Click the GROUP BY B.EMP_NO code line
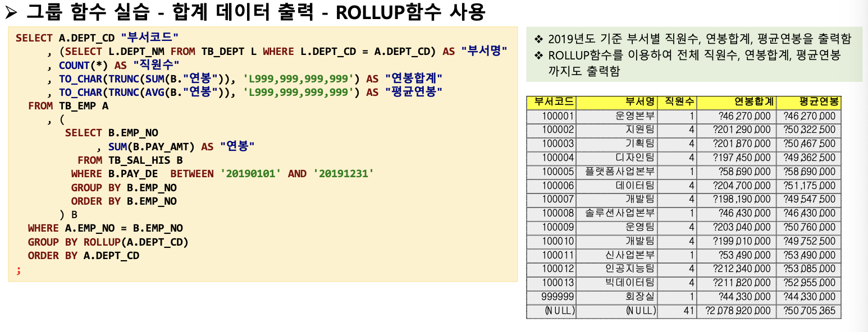The width and height of the screenshot is (868, 332). coord(124,187)
